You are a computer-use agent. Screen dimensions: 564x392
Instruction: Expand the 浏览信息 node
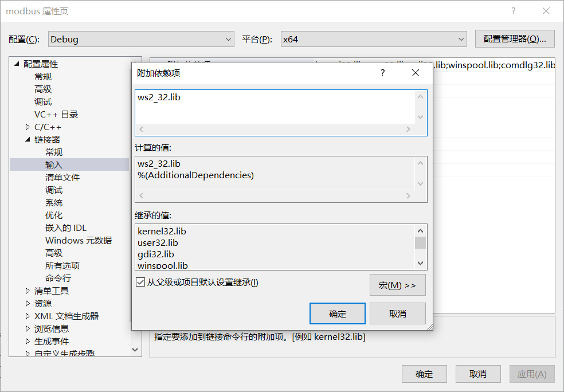tap(28, 328)
